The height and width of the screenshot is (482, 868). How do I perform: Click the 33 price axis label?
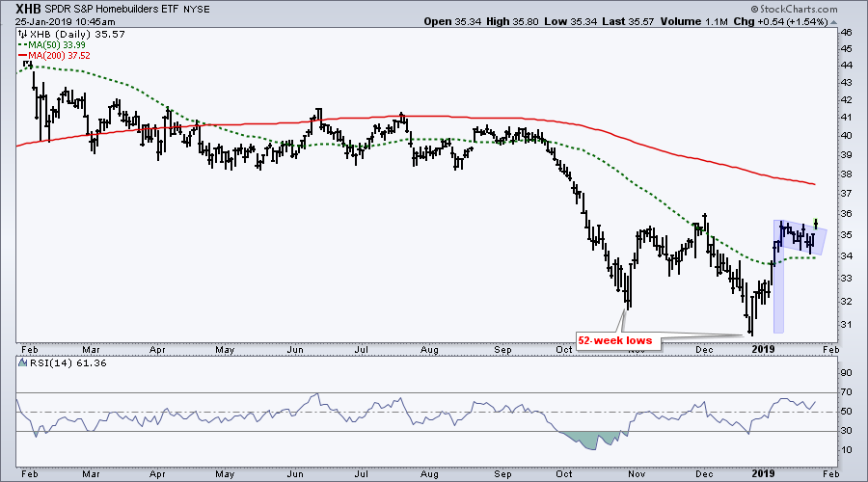pyautogui.click(x=847, y=278)
